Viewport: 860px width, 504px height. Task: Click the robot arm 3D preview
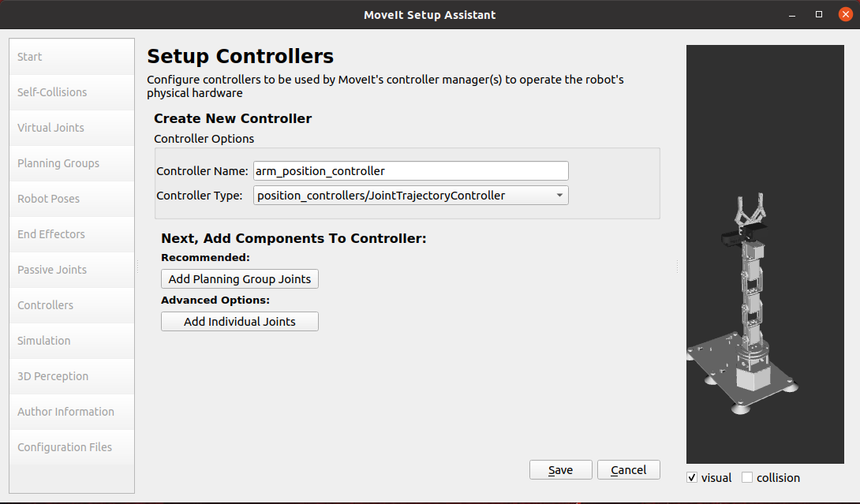pos(765,255)
